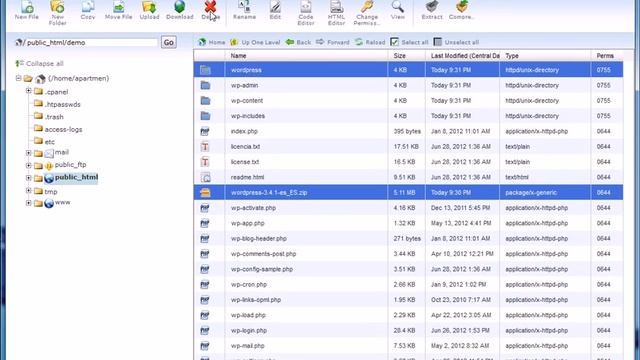The height and width of the screenshot is (360, 640).
Task: Select wp-mail.php file
Action: (x=408, y=346)
